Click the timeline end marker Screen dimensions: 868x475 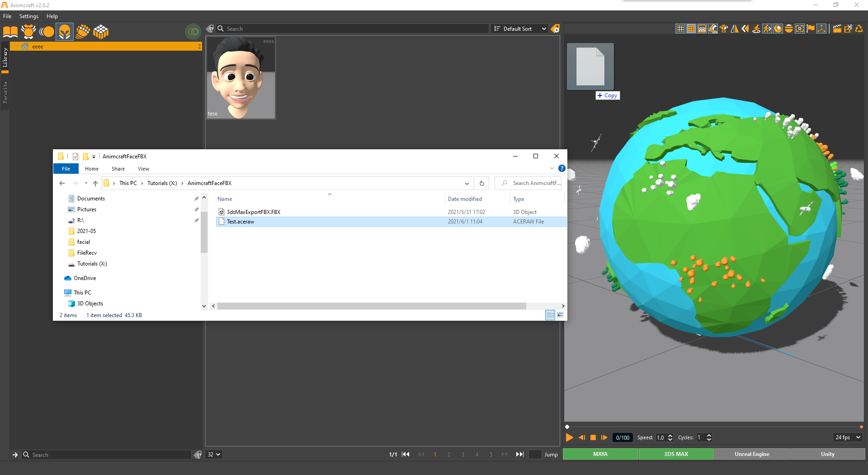point(861,427)
